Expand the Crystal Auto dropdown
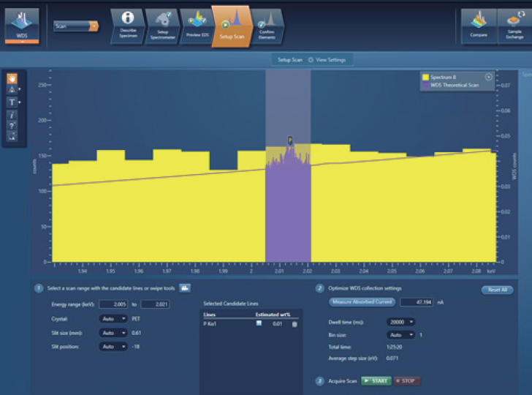The image size is (532, 395). (113, 319)
